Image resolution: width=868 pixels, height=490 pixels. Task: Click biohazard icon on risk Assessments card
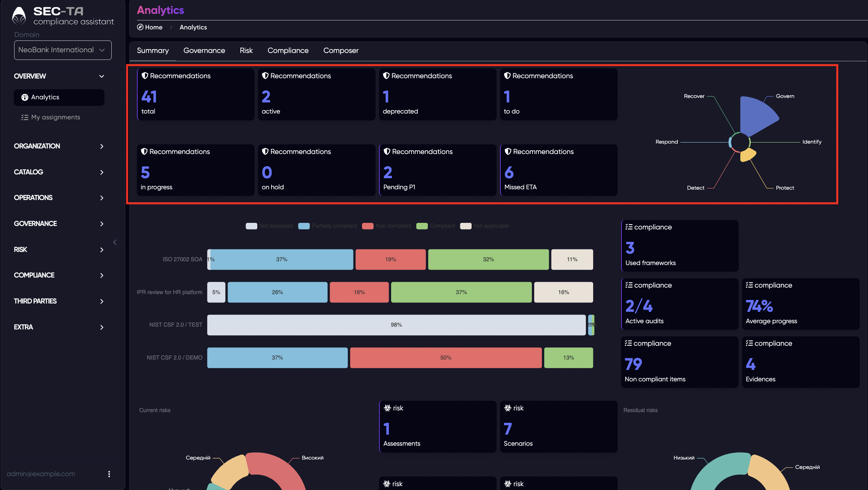387,408
